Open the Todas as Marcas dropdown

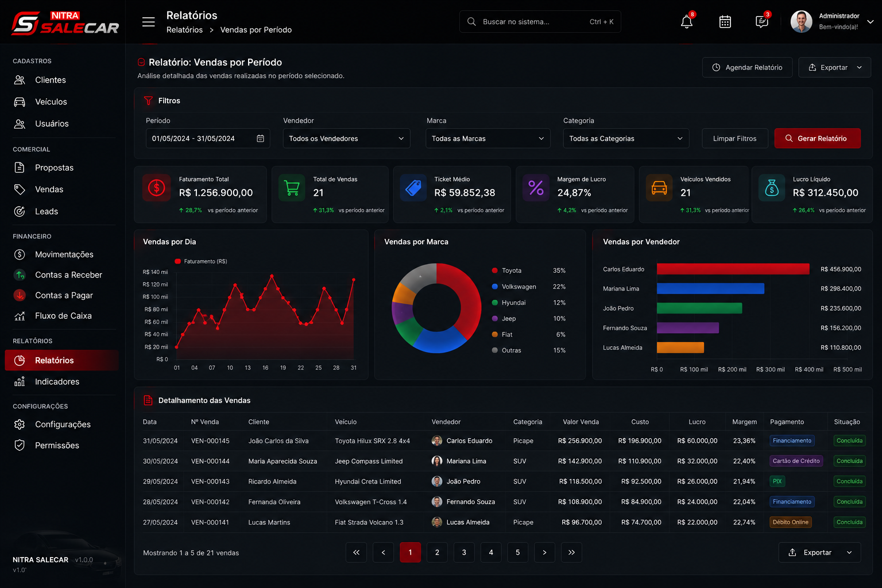[x=488, y=138]
